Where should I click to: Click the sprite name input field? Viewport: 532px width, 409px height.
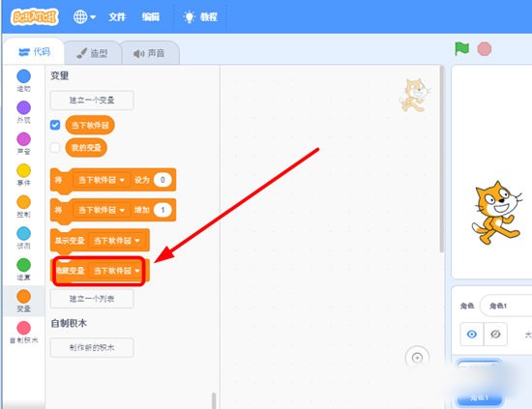pos(506,306)
